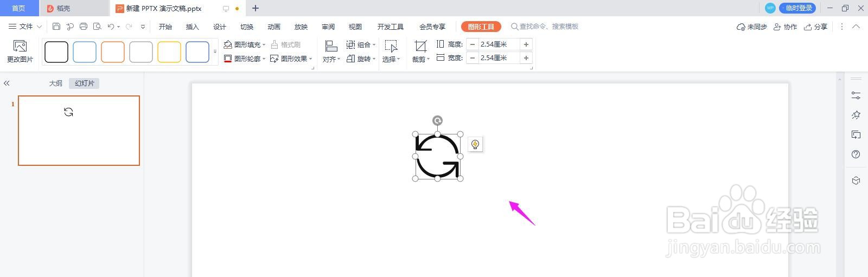This screenshot has height=277, width=868.
Task: Open the animation star icon in sidebar
Action: 856,115
